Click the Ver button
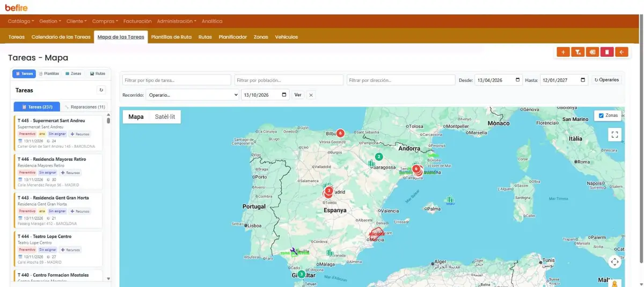 (x=298, y=95)
